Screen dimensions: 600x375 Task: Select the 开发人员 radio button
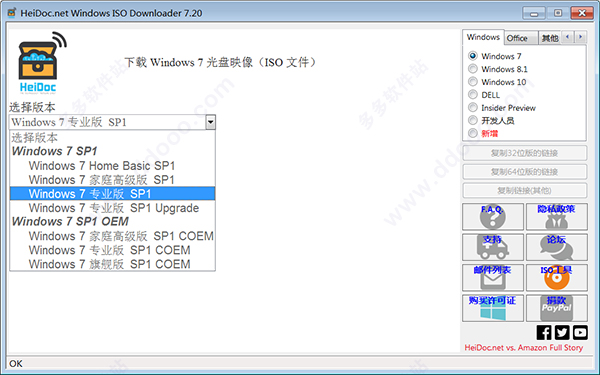pyautogui.click(x=473, y=121)
